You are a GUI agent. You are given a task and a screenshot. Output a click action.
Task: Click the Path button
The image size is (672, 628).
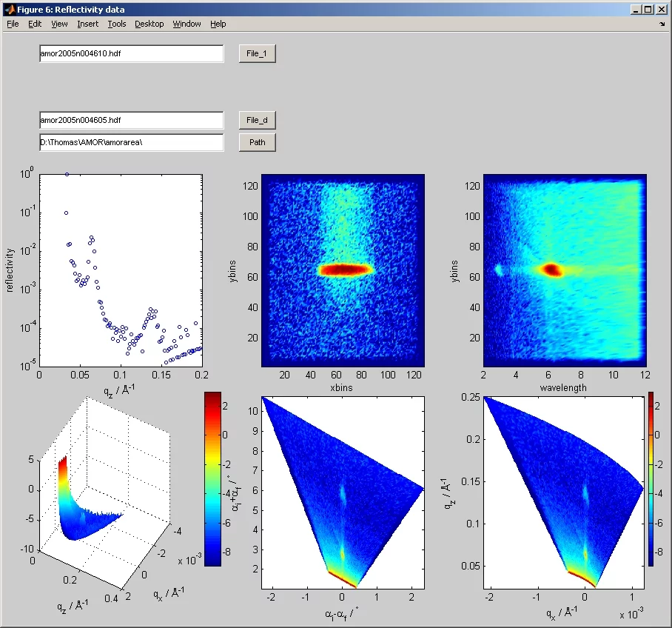(x=257, y=143)
